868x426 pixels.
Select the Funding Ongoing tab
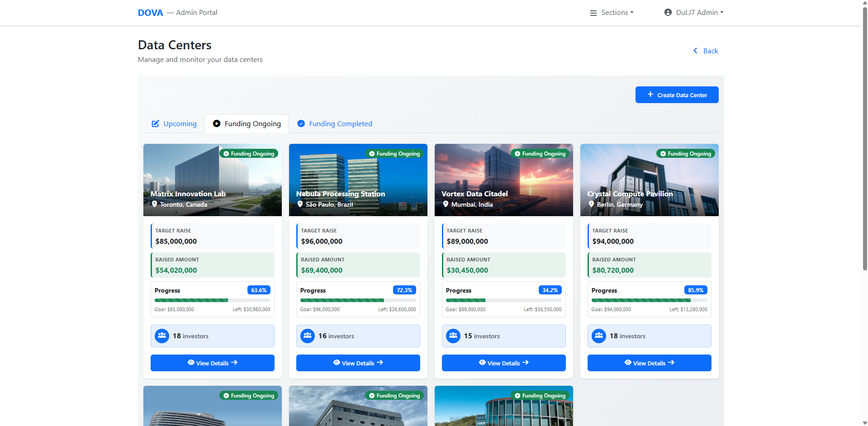(x=247, y=123)
